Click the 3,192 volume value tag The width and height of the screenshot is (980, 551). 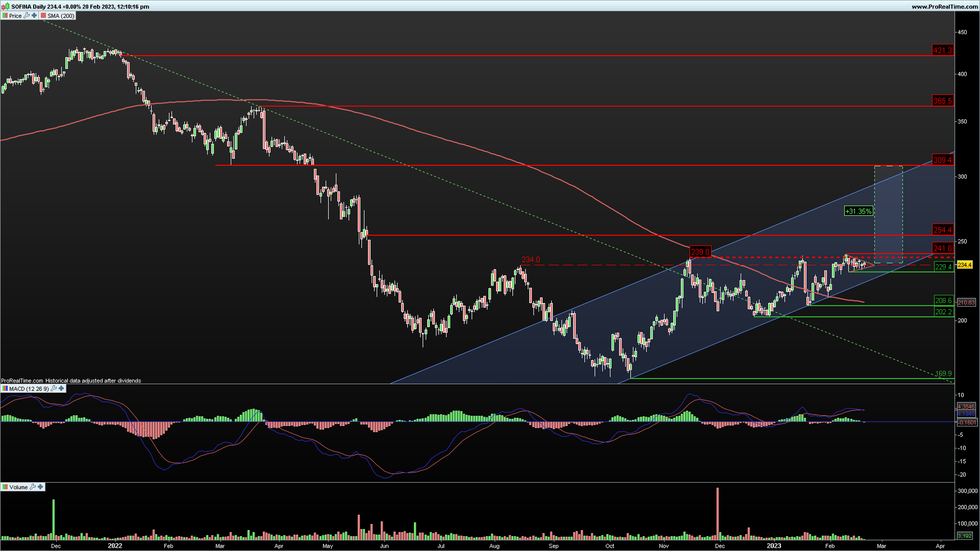[965, 536]
